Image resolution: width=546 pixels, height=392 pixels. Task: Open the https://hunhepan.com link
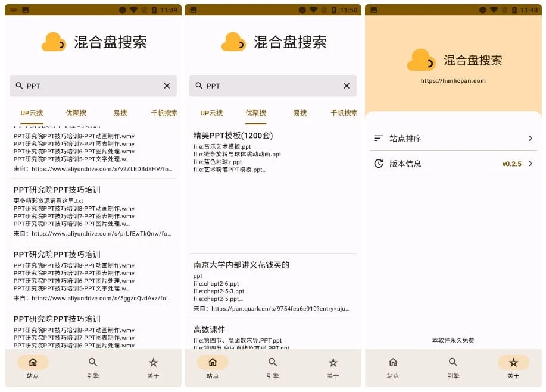(453, 81)
